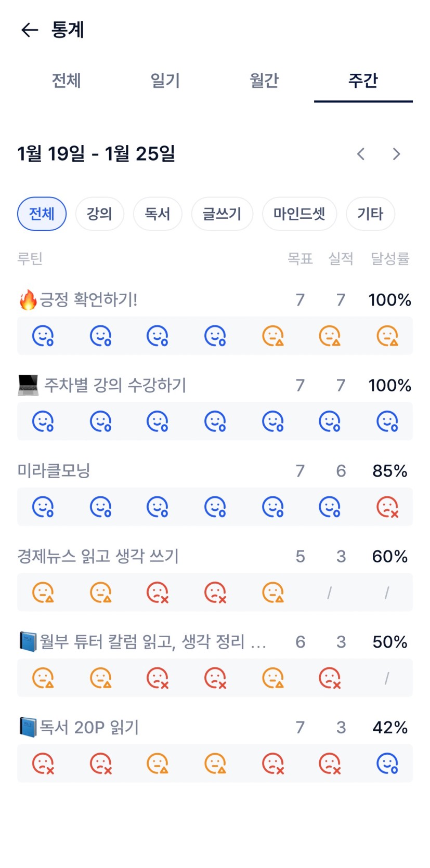Click the red failed face in 미라클모닝 row
The image size is (430, 868).
[x=387, y=507]
